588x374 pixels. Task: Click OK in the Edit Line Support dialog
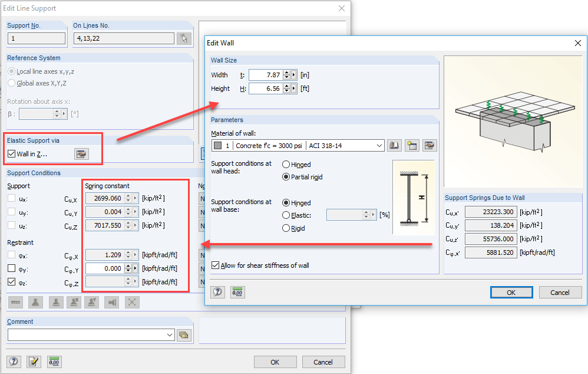275,362
